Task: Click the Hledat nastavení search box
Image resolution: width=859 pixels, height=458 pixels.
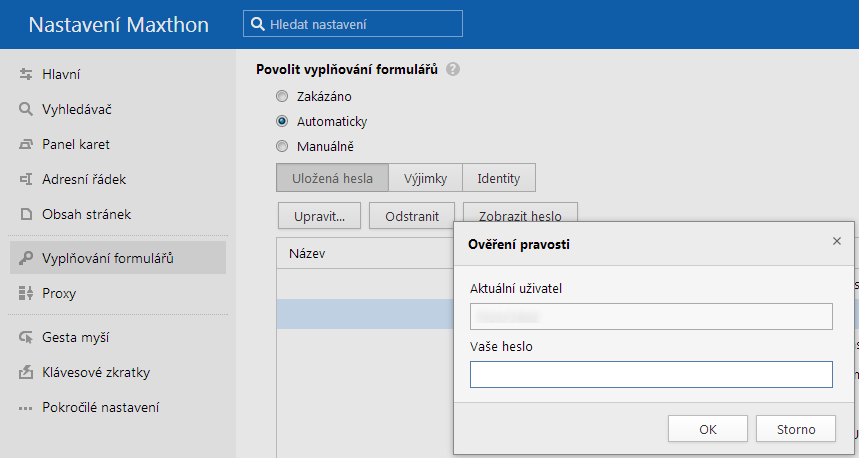Action: coord(353,23)
